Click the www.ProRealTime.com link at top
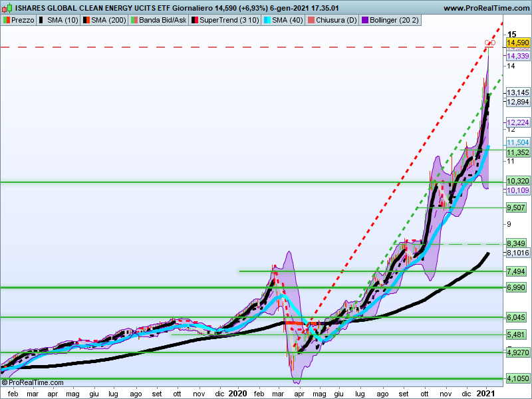 click(x=487, y=8)
